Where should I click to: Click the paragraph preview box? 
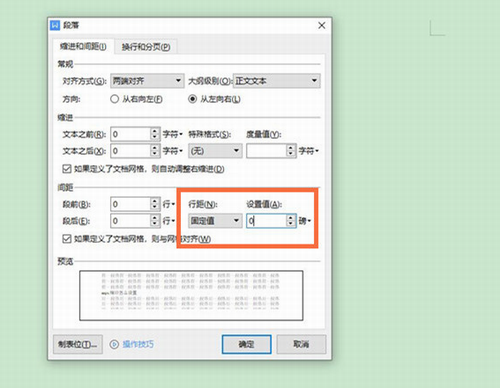191,295
